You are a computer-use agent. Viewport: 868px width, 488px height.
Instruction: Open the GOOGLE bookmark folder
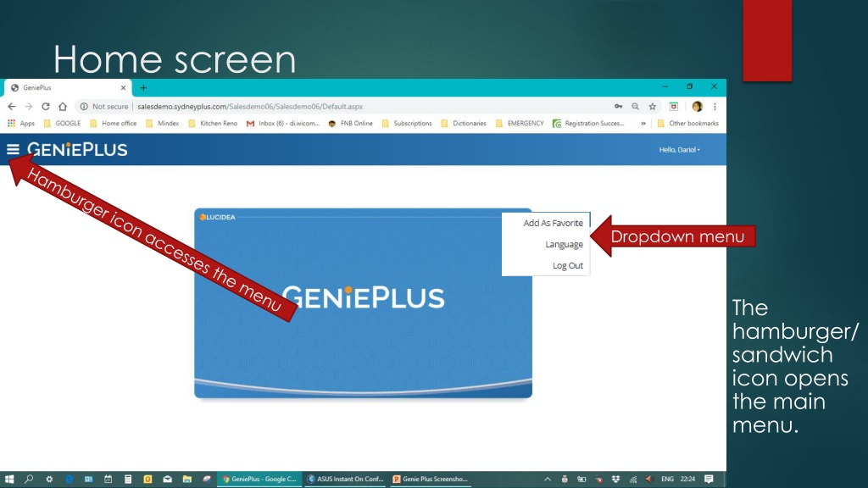pos(62,124)
